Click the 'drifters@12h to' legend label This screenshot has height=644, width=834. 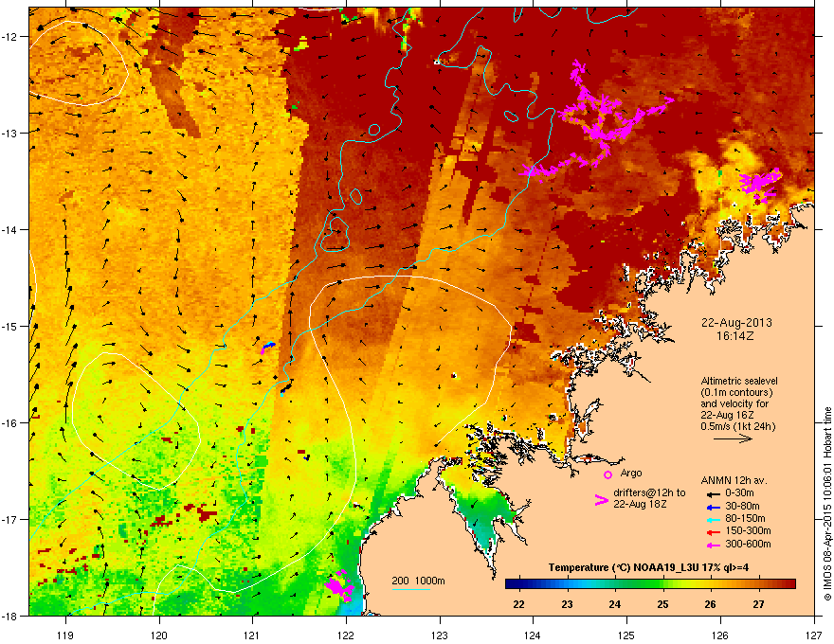pyautogui.click(x=649, y=492)
